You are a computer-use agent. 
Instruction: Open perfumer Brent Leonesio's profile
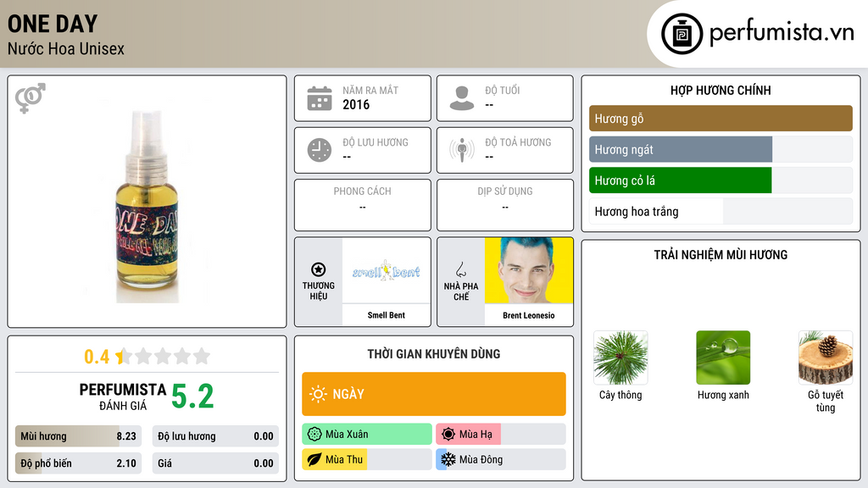(x=529, y=281)
